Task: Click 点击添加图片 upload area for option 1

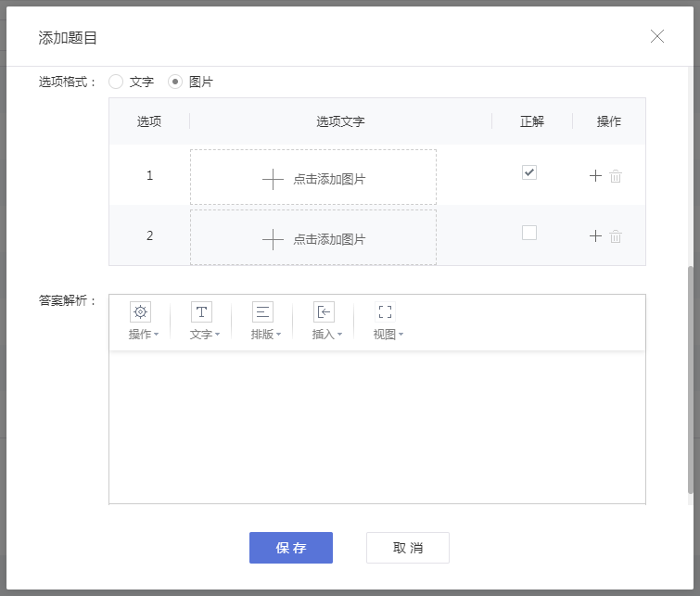Action: click(313, 178)
